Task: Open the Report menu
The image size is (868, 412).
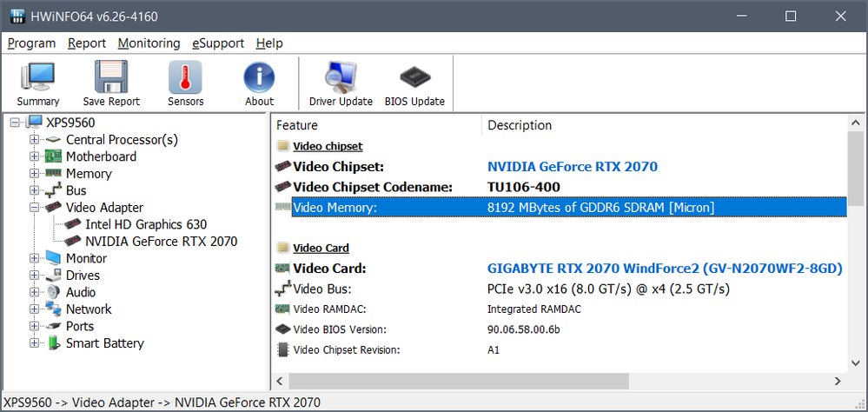Action: [x=87, y=43]
